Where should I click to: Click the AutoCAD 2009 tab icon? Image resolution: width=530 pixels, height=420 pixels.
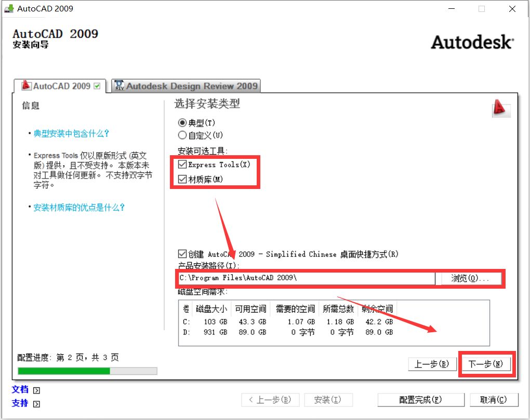(x=26, y=86)
